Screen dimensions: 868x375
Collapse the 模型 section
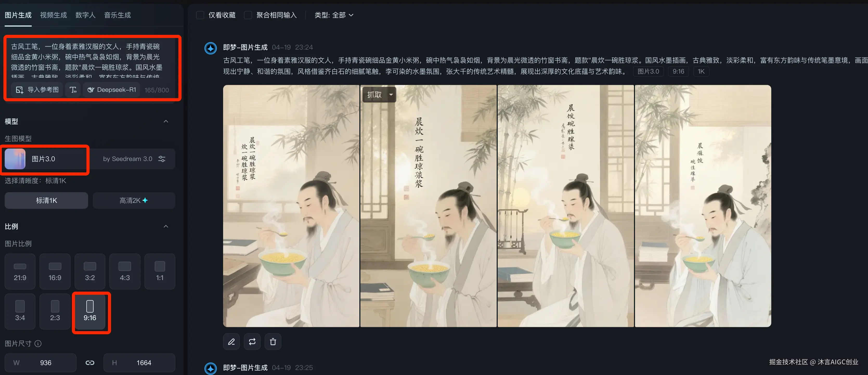coord(166,121)
